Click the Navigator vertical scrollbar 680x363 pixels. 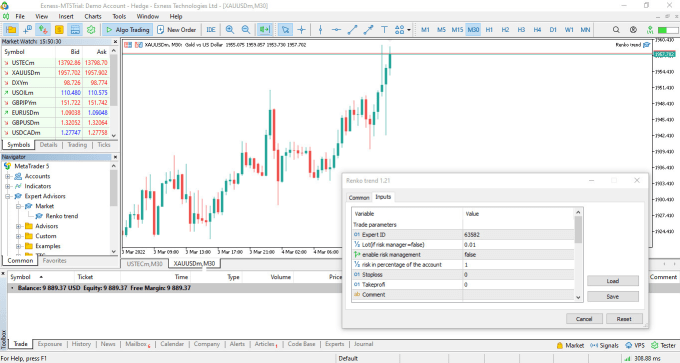coord(114,208)
